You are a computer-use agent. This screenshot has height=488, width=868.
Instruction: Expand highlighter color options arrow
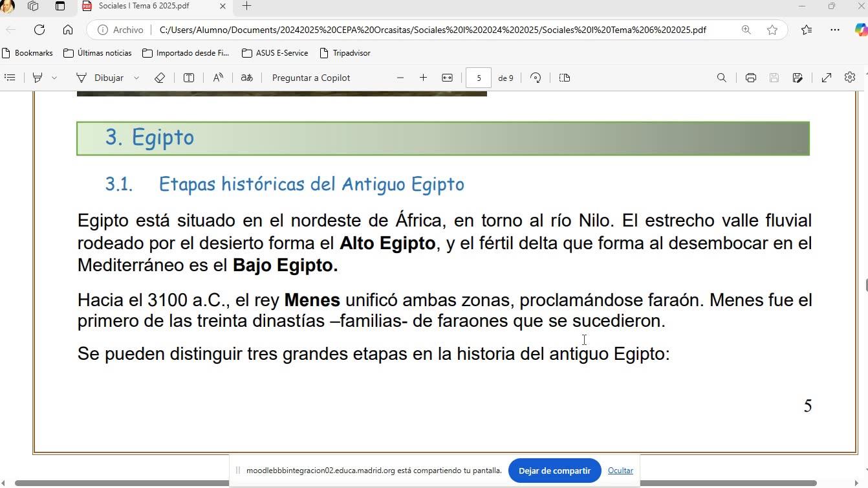(54, 78)
